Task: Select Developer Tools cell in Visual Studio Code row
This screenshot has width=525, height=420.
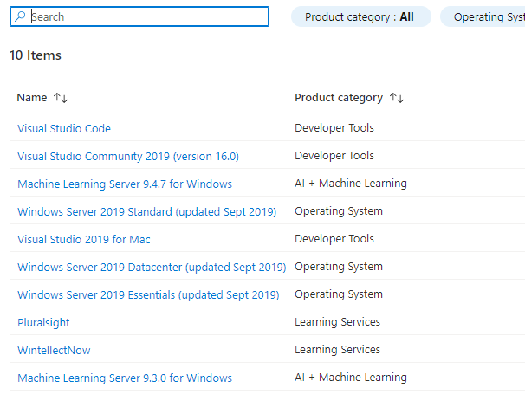Action: [334, 128]
